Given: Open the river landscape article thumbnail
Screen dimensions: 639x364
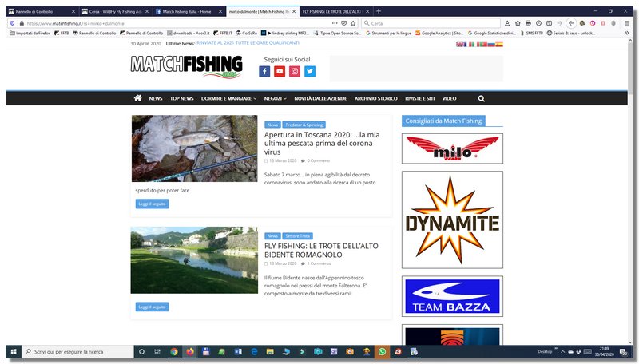Looking at the screenshot, I should tap(194, 259).
